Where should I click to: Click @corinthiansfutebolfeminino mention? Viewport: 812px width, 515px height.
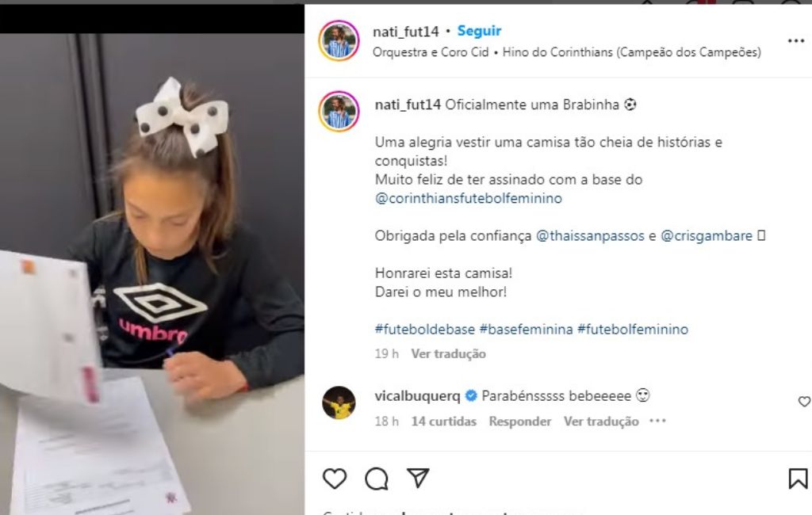click(469, 198)
